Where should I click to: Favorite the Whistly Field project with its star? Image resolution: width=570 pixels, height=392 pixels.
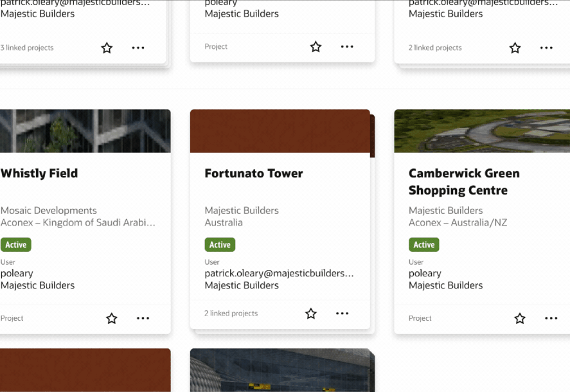click(112, 318)
